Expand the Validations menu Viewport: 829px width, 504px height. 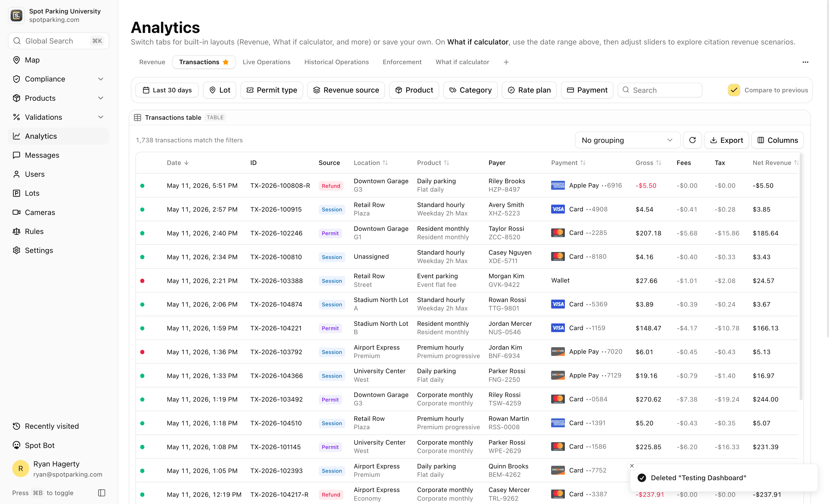point(58,117)
